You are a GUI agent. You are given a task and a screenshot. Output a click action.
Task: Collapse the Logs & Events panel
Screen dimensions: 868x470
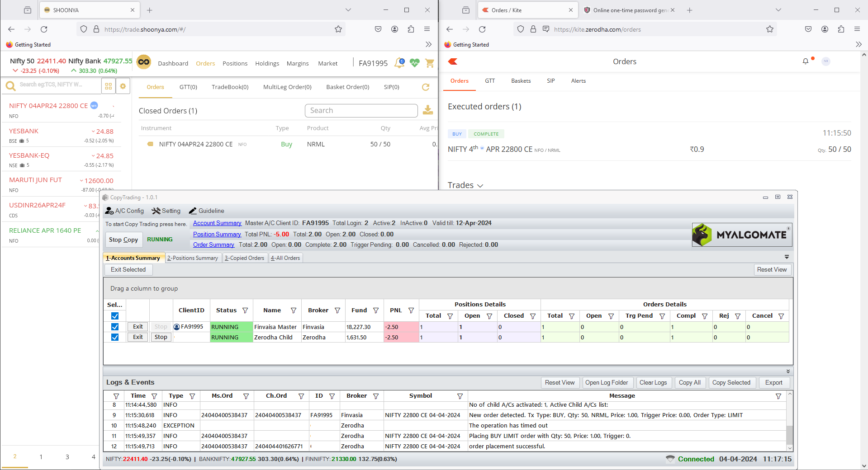788,371
